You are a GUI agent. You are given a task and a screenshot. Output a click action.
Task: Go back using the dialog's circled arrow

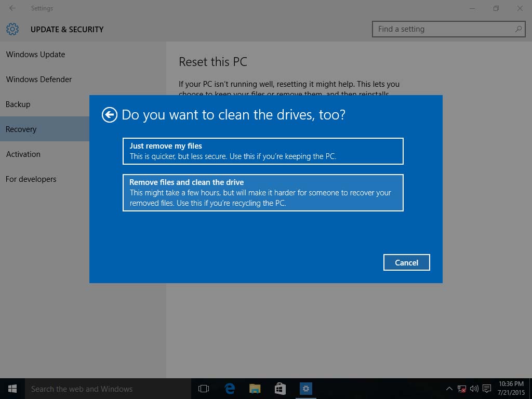tap(109, 115)
